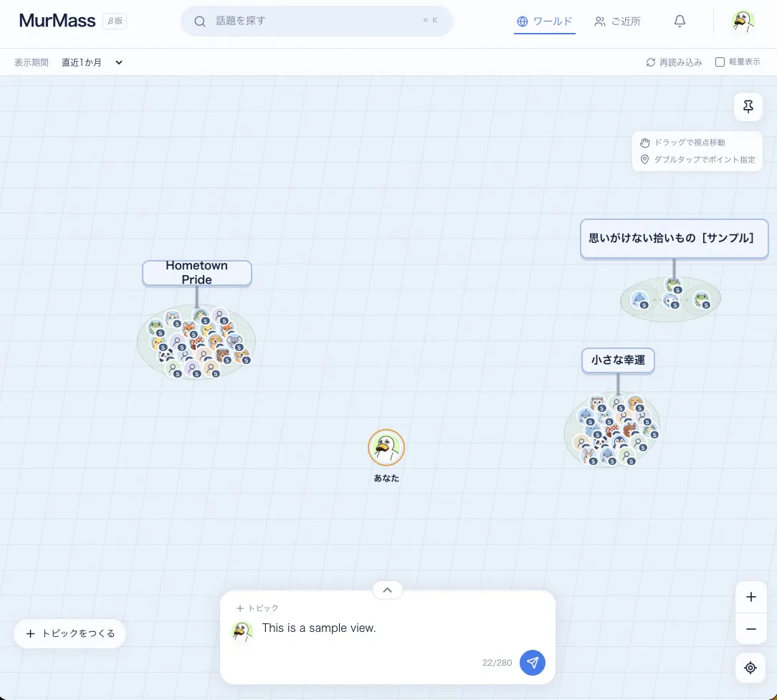Switch to the ご近所 tab

[617, 21]
